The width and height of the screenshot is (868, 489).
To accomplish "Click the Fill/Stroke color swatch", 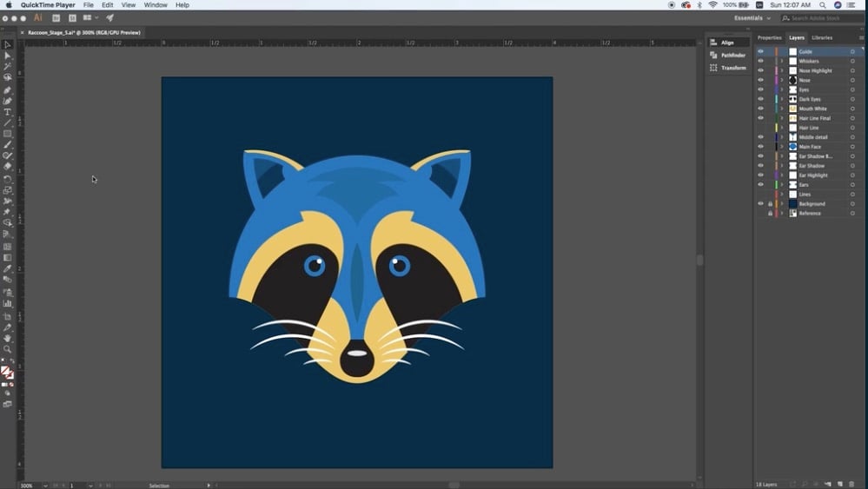I will [6, 372].
